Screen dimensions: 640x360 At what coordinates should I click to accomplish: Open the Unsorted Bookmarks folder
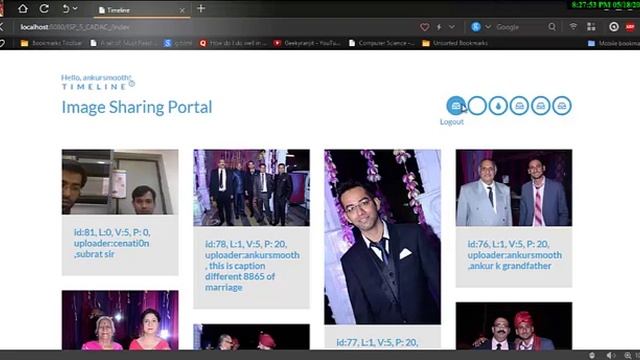point(455,43)
